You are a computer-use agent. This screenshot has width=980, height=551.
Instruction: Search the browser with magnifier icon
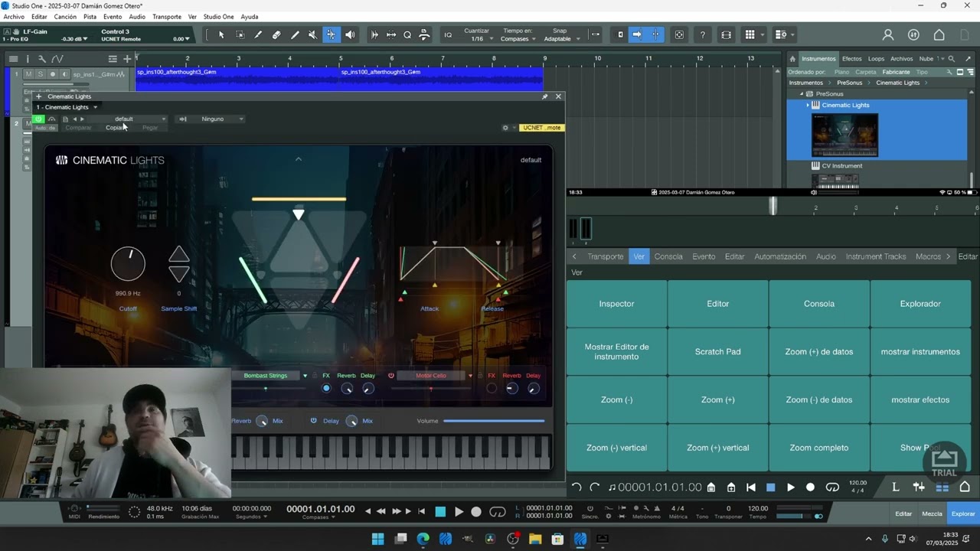click(x=952, y=58)
